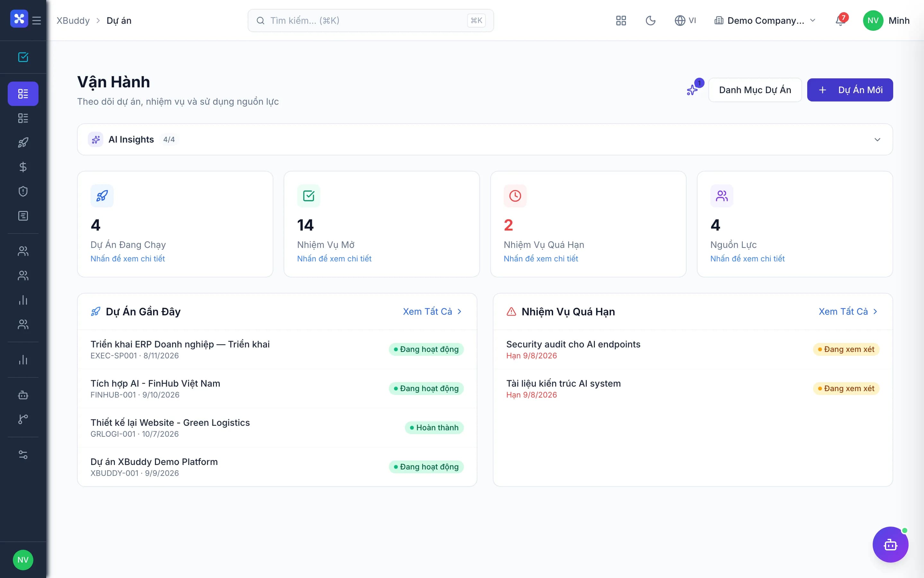This screenshot has width=924, height=578.
Task: Create new project with Dự Án Mới
Action: [850, 90]
